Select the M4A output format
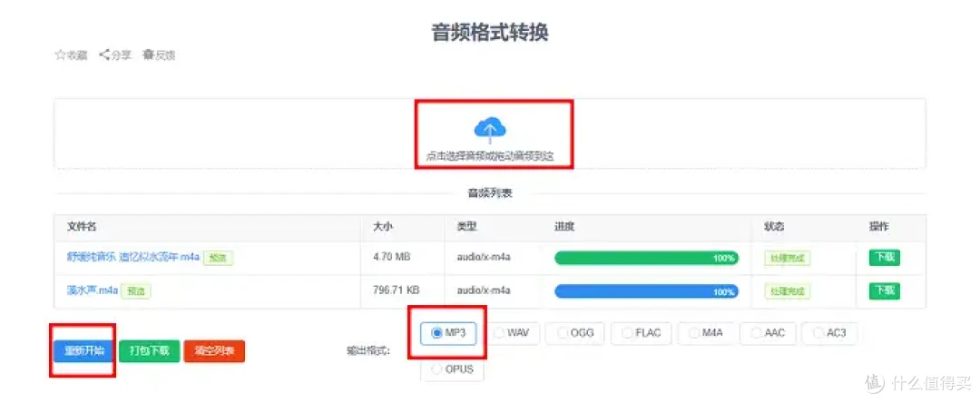Screen dimensions: 980x403 click(706, 333)
